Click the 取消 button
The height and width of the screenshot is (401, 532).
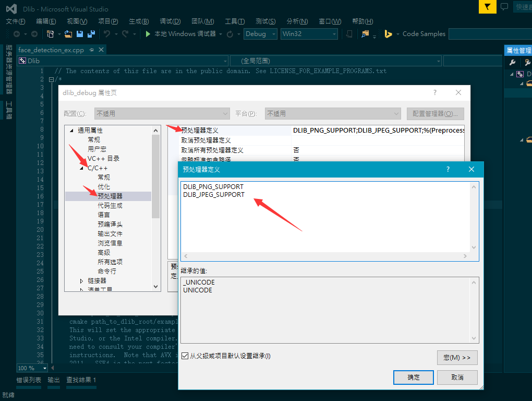click(457, 377)
